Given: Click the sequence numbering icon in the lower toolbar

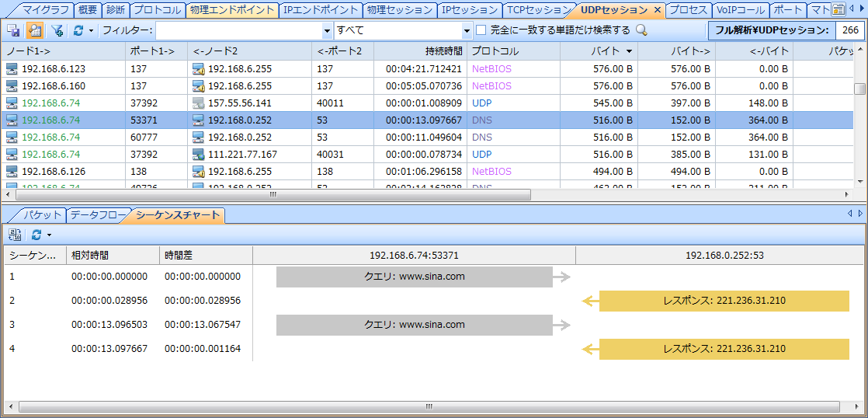Looking at the screenshot, I should tap(14, 234).
